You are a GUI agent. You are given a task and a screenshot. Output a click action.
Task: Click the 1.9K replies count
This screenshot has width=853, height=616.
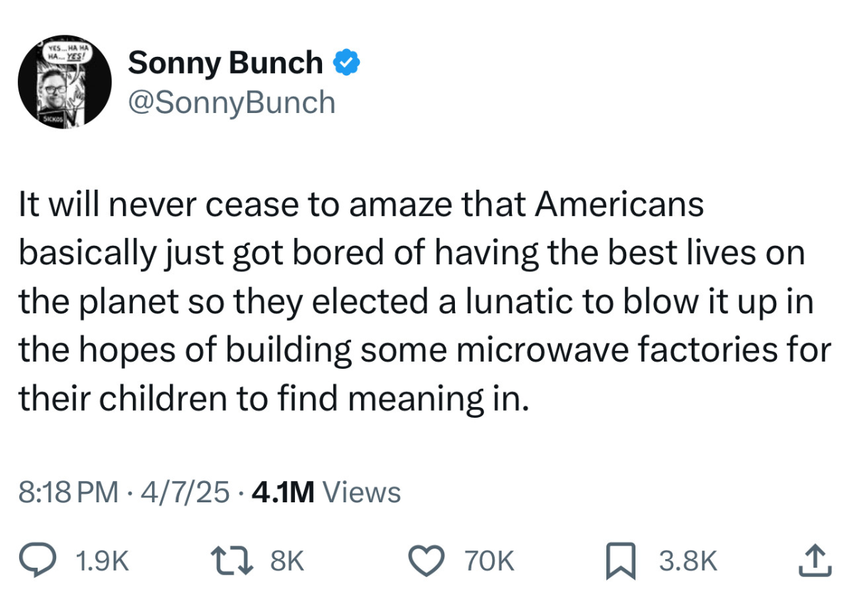(x=102, y=561)
